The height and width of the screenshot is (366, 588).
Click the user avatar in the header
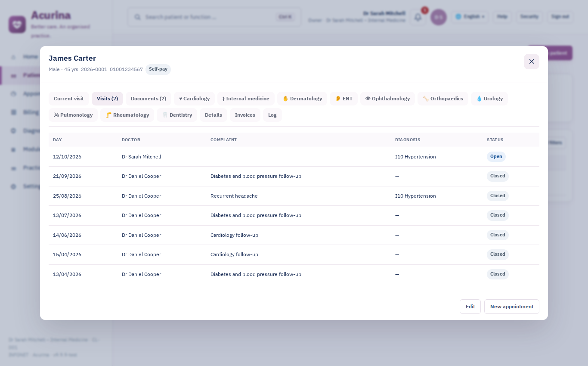click(439, 17)
